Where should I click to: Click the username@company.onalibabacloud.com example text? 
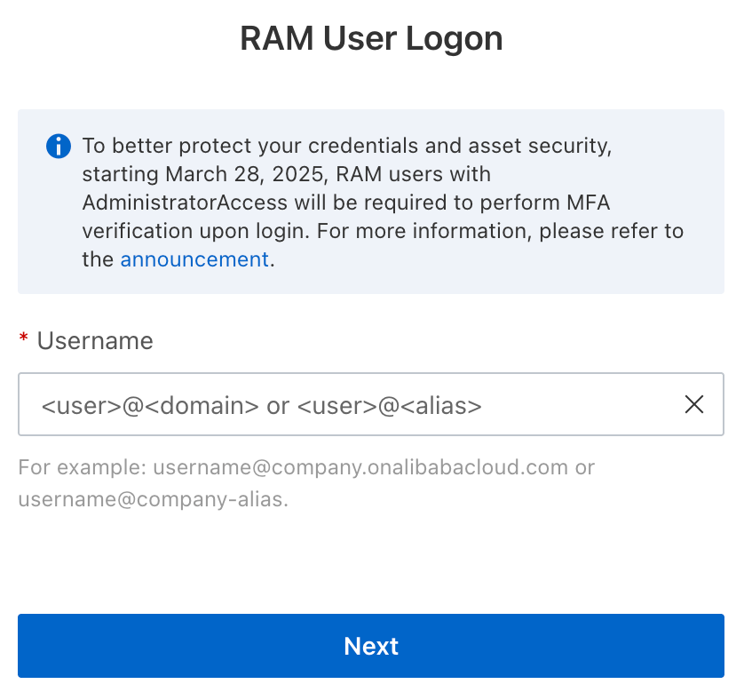coord(360,467)
